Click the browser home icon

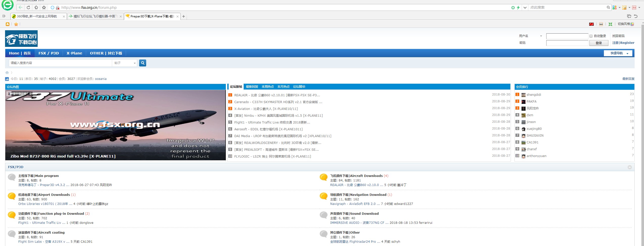click(36, 7)
